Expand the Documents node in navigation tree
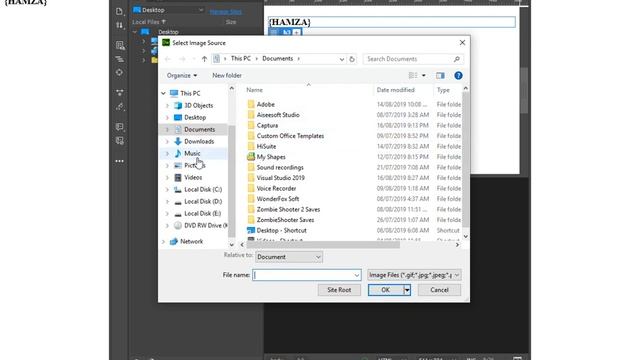The image size is (640, 360). click(x=167, y=129)
